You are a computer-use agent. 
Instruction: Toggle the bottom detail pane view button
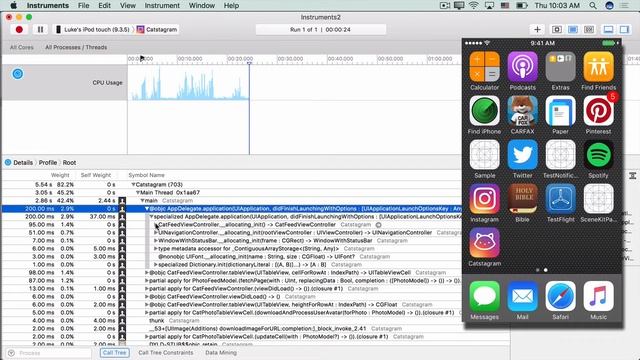(x=608, y=29)
